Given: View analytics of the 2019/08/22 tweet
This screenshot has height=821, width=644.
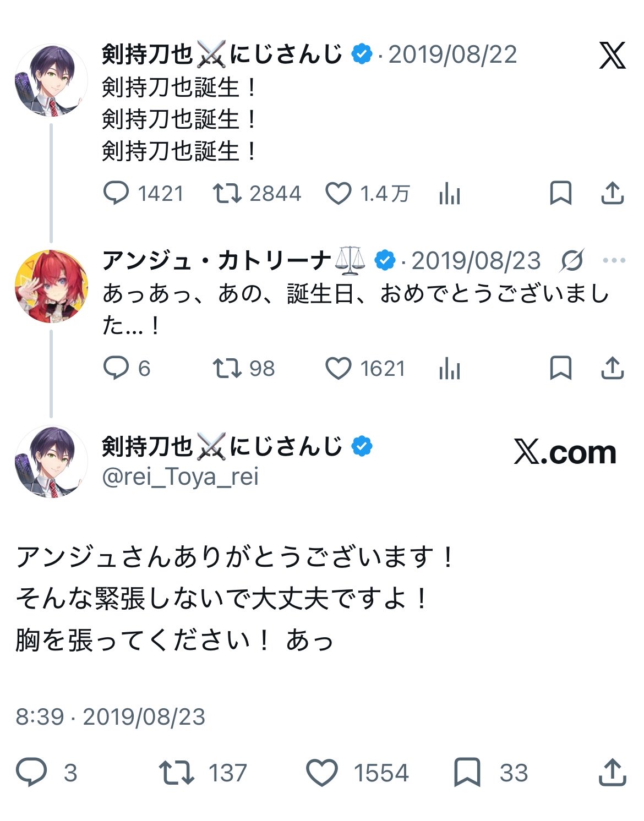Looking at the screenshot, I should point(450,194).
